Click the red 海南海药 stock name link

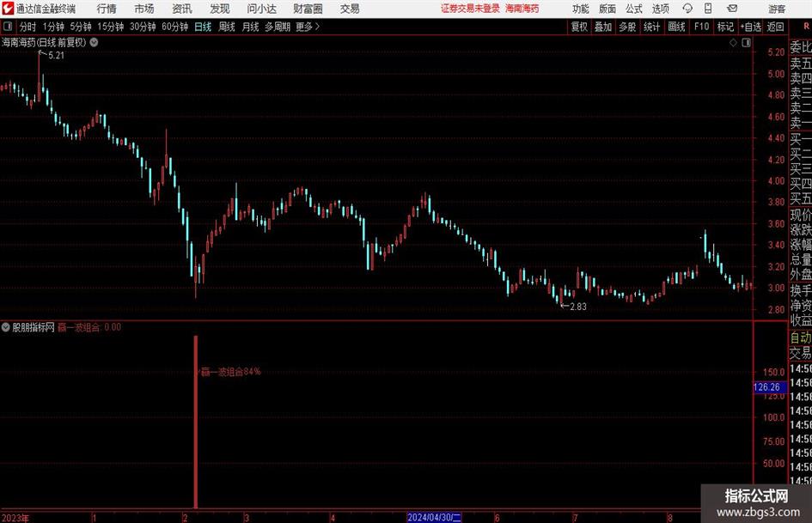522,9
